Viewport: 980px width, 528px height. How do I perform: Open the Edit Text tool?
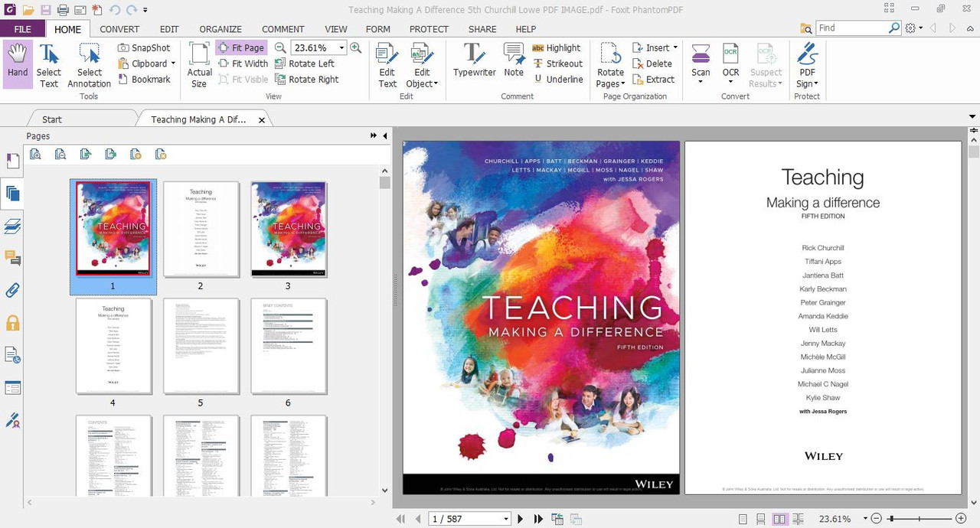tap(387, 64)
